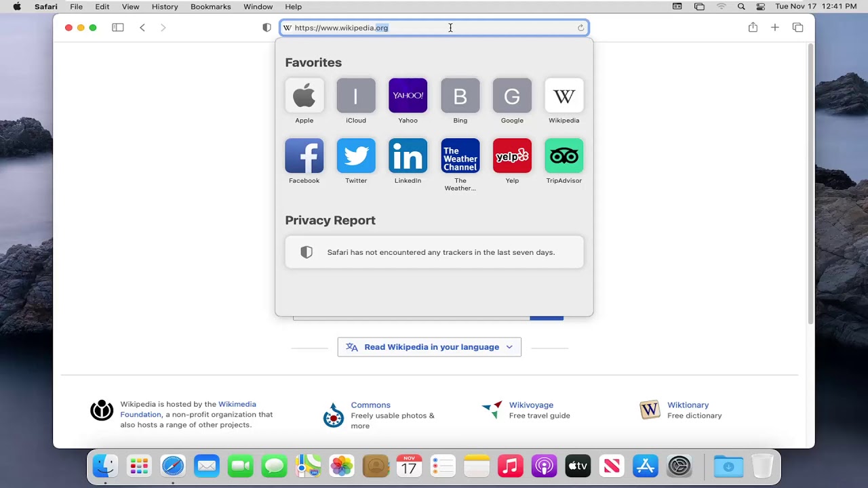Screen dimensions: 868x488
Task: Open Spotlight search in menu bar
Action: [x=741, y=7]
